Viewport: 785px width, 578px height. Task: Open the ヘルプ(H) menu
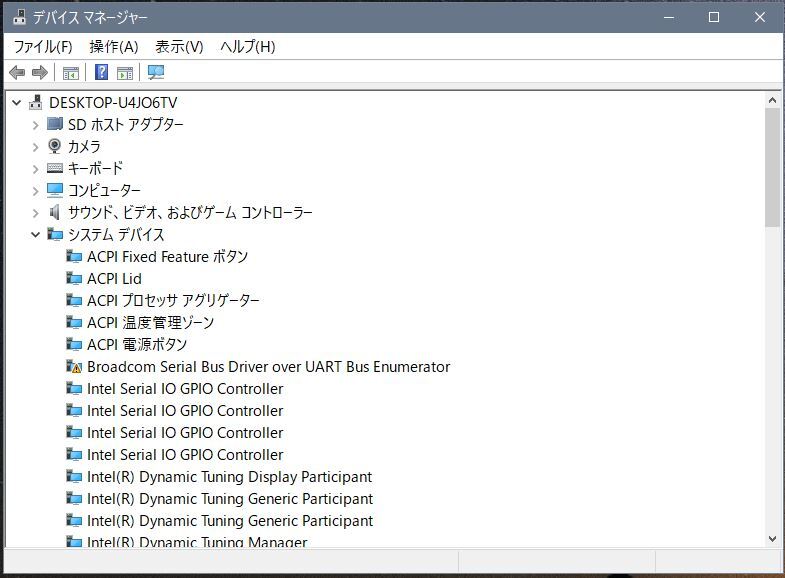click(248, 47)
